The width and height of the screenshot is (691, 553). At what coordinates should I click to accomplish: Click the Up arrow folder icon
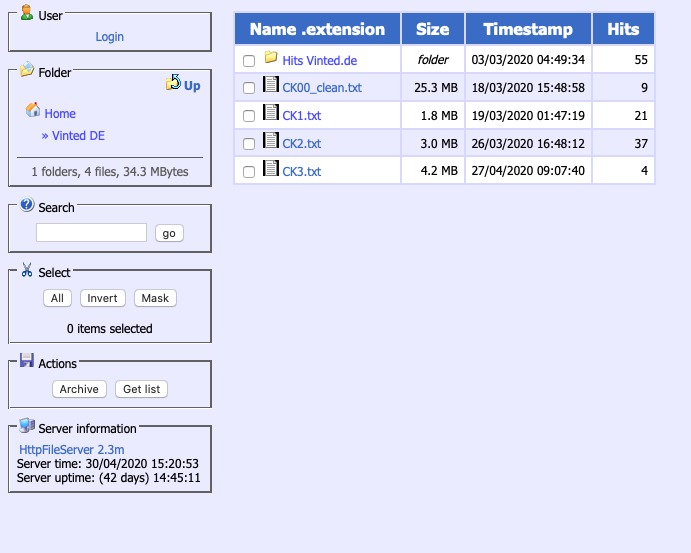pos(173,83)
